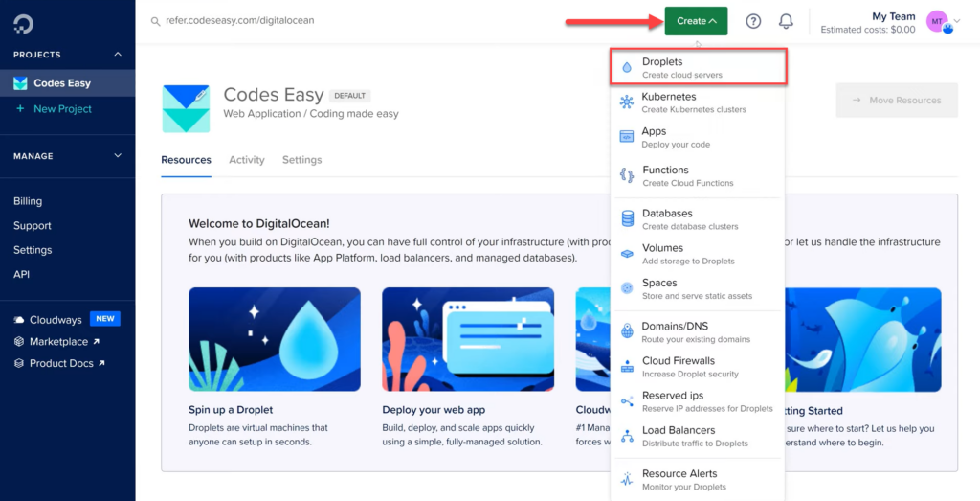Viewport: 980px width, 501px height.
Task: Click the Functions curly braces icon
Action: pyautogui.click(x=626, y=175)
